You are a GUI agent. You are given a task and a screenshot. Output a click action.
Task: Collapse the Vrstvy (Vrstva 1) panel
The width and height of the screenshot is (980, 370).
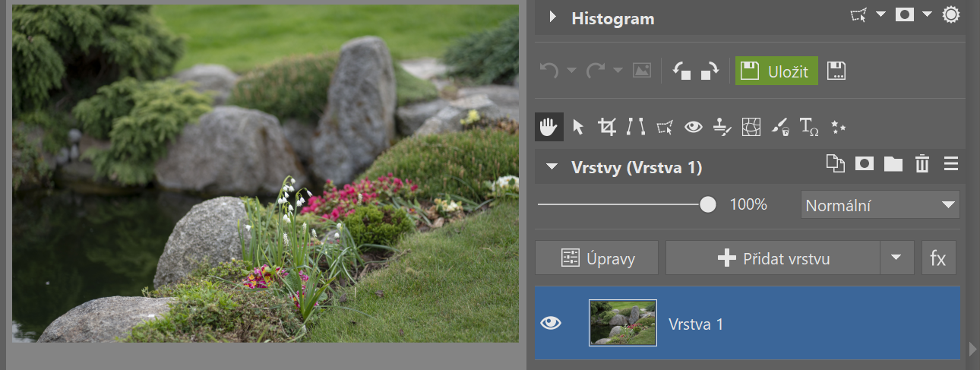pyautogui.click(x=552, y=166)
